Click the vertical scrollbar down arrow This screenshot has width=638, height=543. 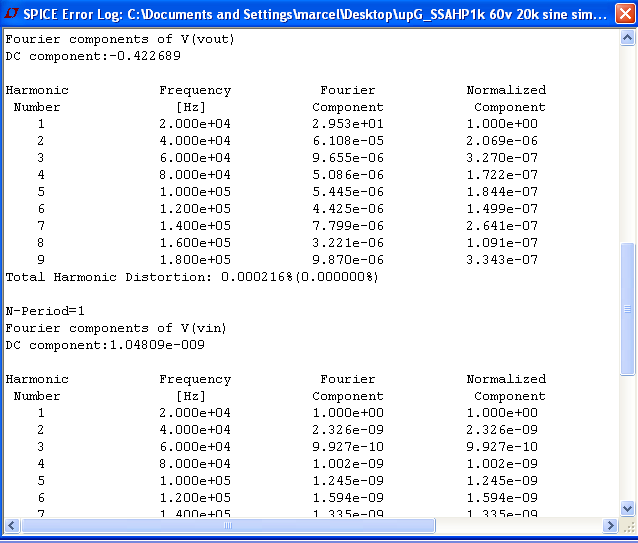coord(627,508)
